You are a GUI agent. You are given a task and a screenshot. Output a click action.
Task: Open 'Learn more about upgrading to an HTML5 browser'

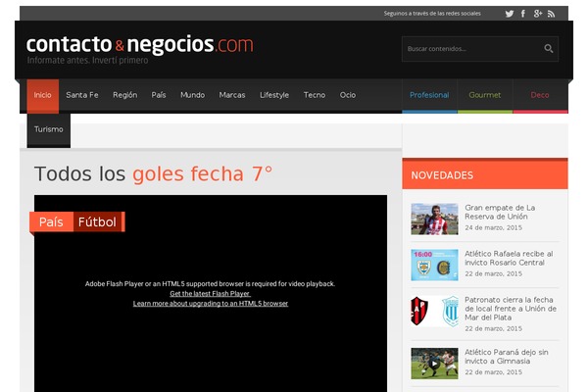pyautogui.click(x=211, y=304)
